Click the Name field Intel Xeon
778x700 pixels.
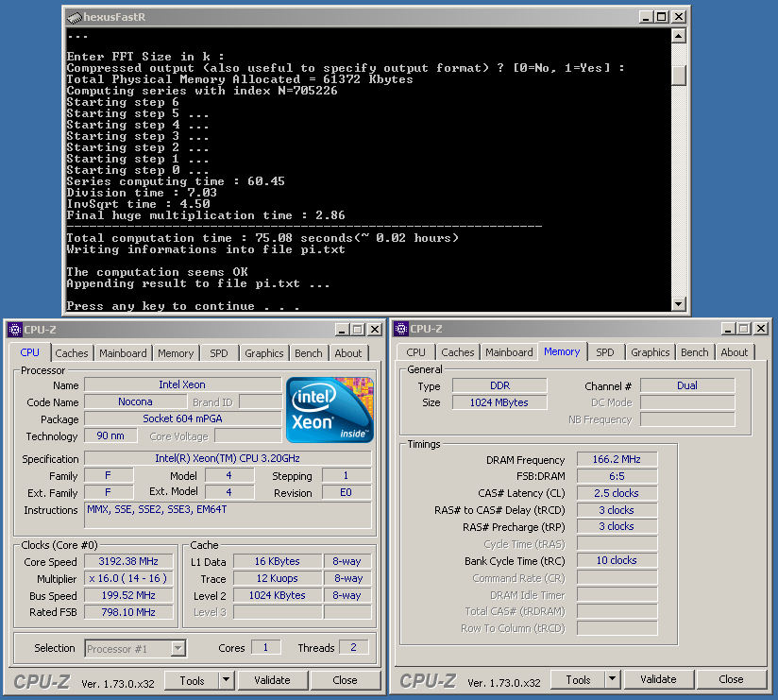[182, 384]
